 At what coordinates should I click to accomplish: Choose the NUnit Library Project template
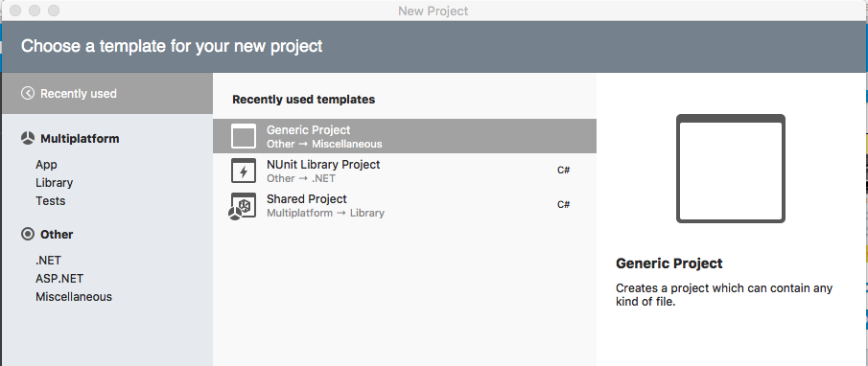point(405,171)
